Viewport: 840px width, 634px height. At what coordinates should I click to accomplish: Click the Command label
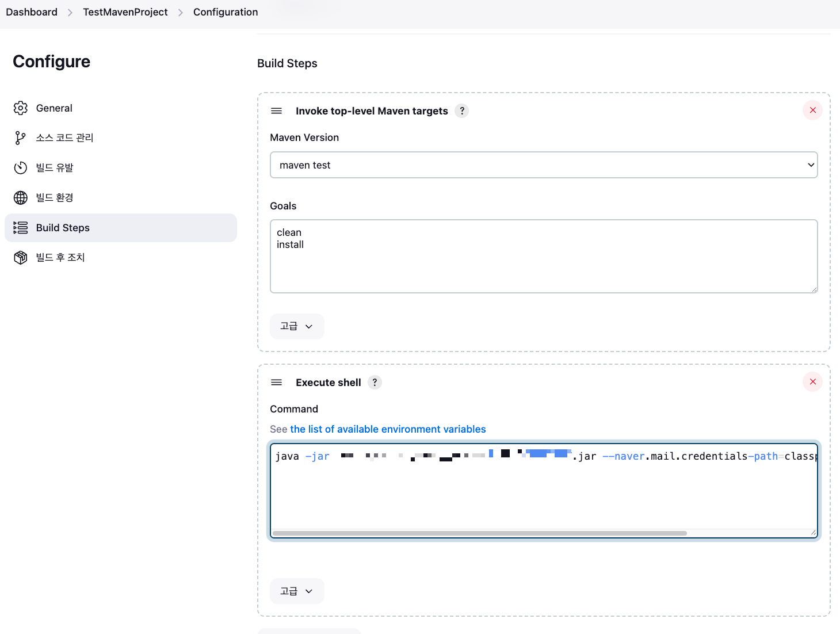(x=294, y=409)
